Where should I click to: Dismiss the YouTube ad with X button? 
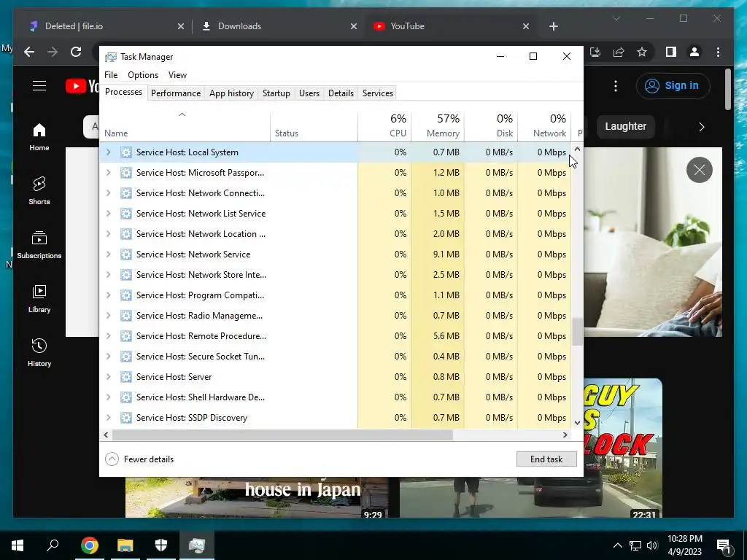pos(700,169)
